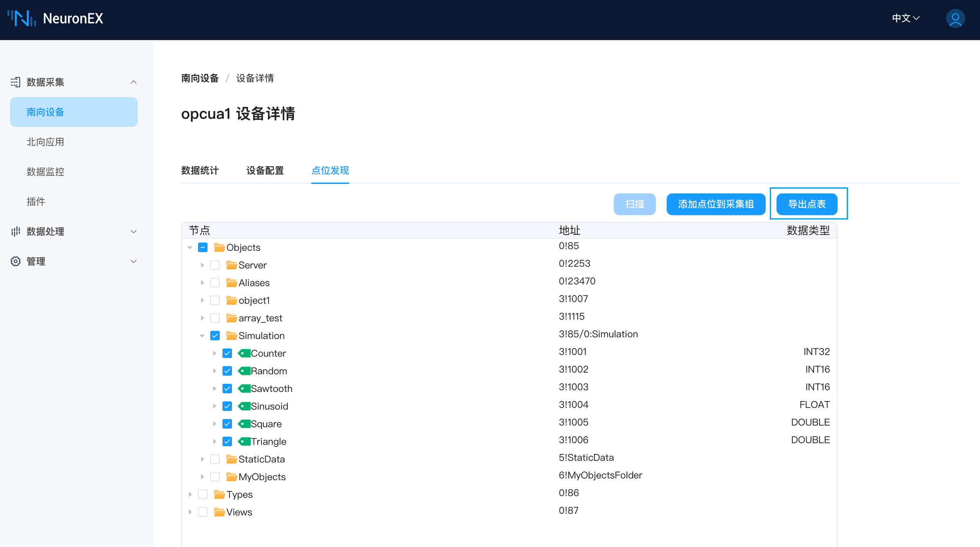Click the Counter tag icon

click(245, 353)
